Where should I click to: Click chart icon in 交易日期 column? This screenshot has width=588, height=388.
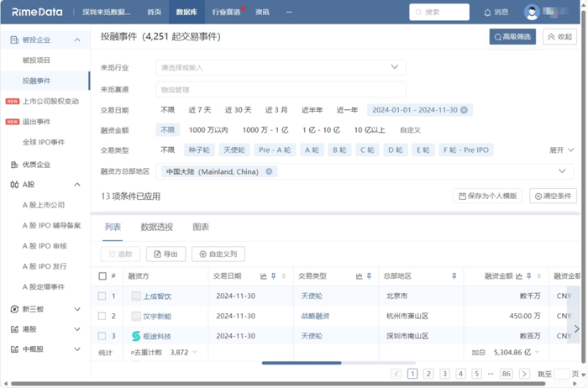click(263, 276)
